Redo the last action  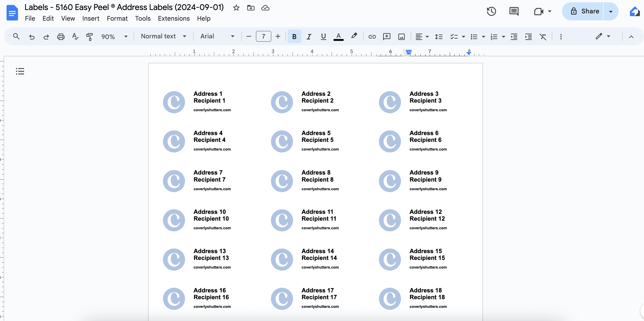46,37
